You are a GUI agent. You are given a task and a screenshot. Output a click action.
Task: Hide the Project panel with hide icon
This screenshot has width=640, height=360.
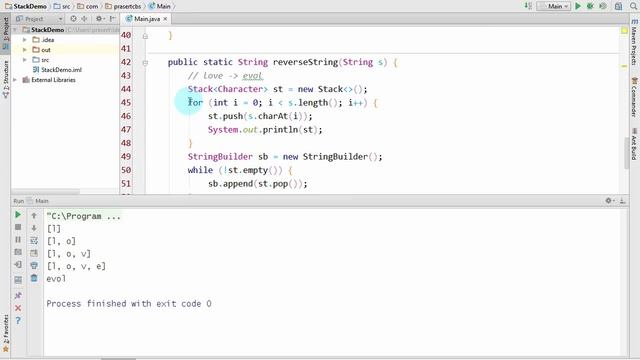(113, 19)
